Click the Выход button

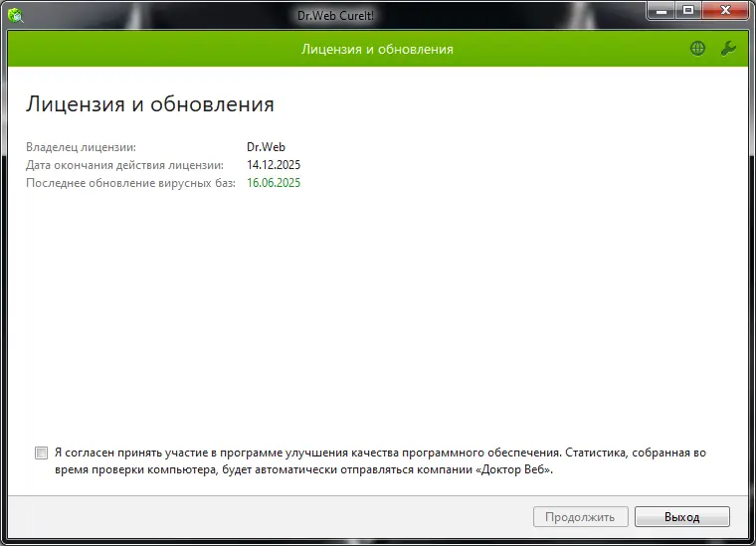[682, 516]
